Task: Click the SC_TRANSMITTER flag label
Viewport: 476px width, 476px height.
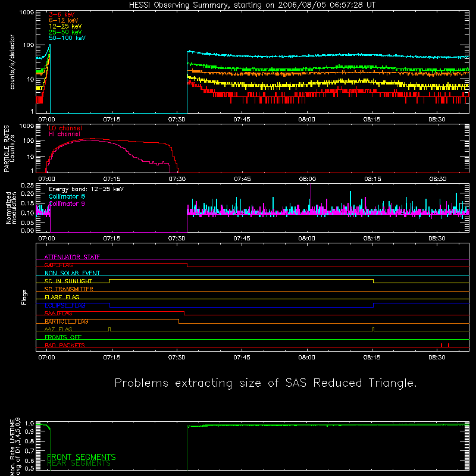Action: pos(69,289)
